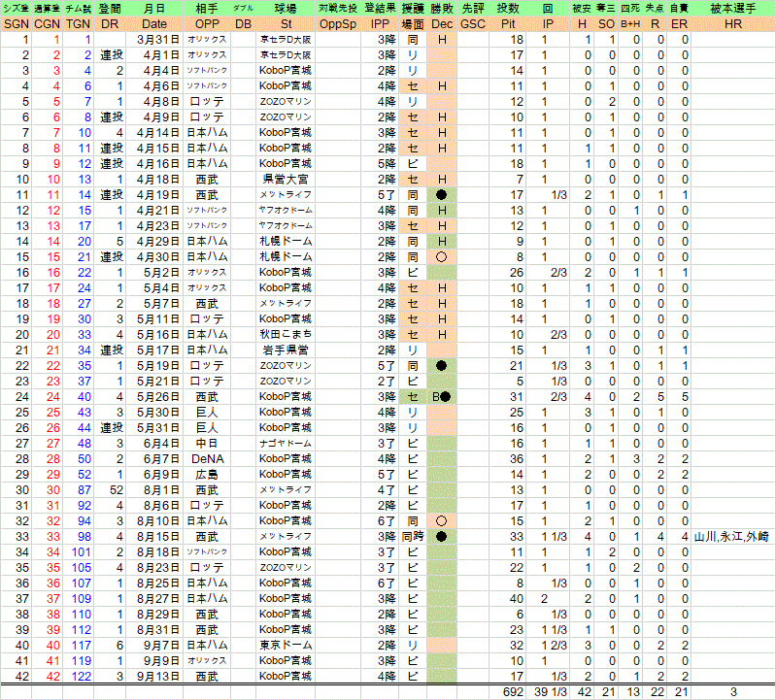Select the total innings cell 39 1/3
Image resolution: width=776 pixels, height=700 pixels.
[550, 692]
